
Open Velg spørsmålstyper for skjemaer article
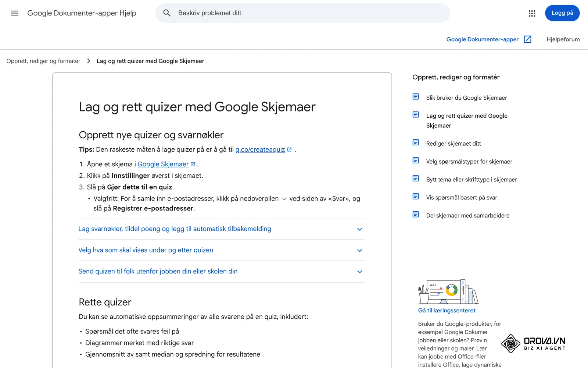[x=469, y=162]
